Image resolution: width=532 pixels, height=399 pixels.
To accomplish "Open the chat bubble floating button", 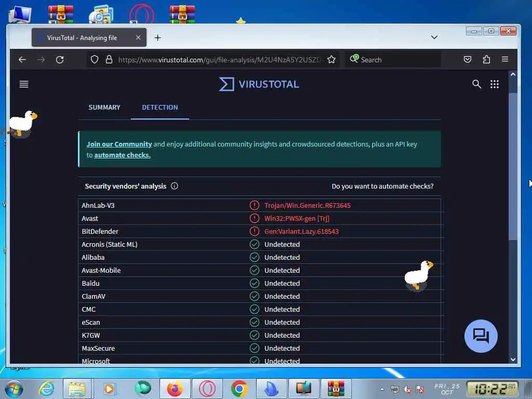I will point(481,336).
